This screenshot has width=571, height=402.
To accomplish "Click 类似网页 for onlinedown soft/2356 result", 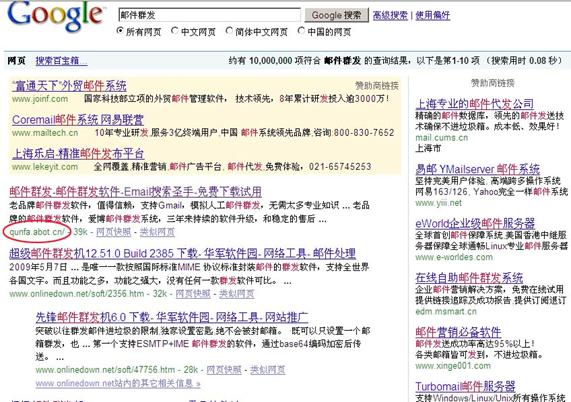I will 236,293.
